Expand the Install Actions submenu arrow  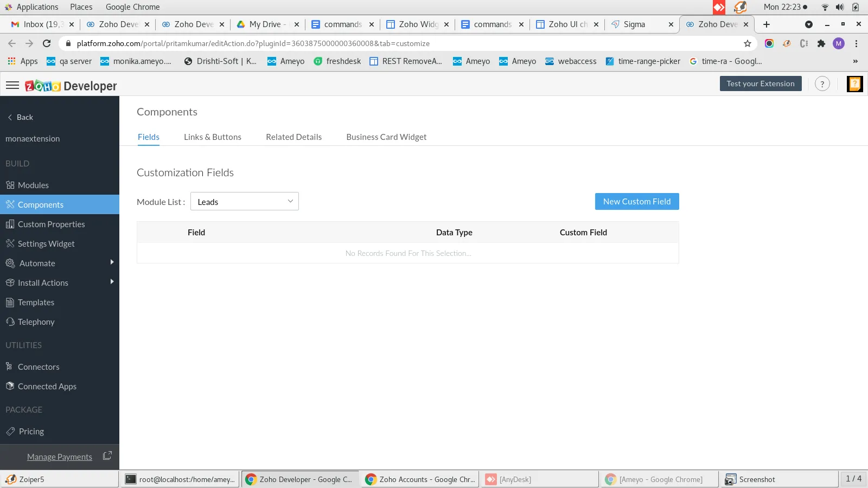pos(112,282)
